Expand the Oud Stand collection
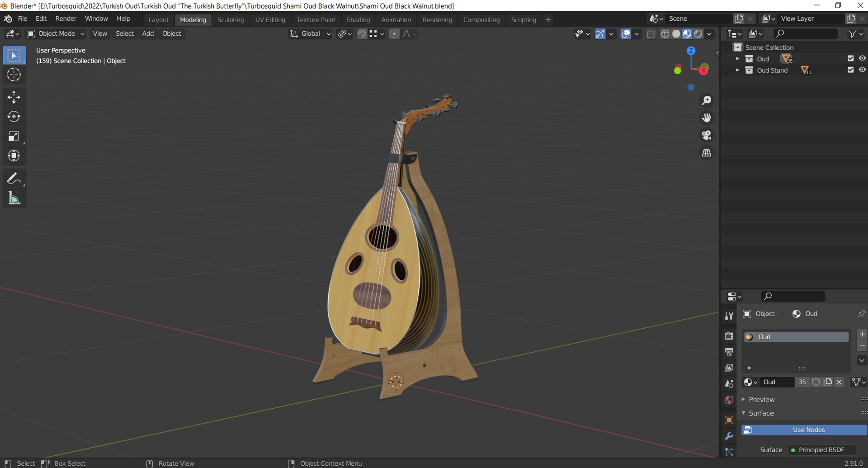 point(737,70)
